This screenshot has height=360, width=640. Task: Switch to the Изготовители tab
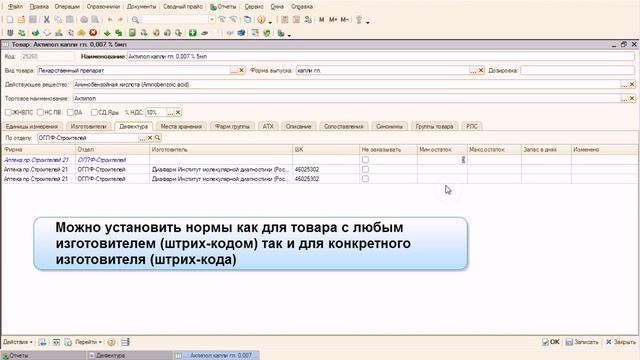pyautogui.click(x=88, y=127)
